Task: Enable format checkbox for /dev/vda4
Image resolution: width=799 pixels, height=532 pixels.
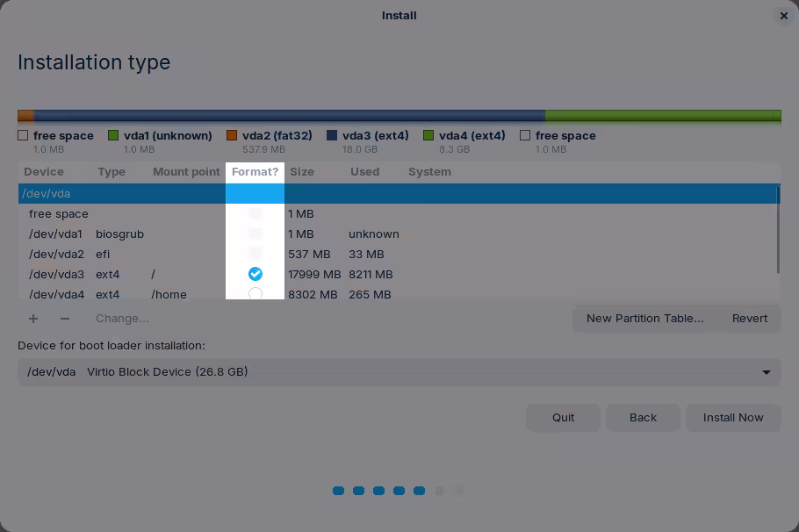Action: 255,294
